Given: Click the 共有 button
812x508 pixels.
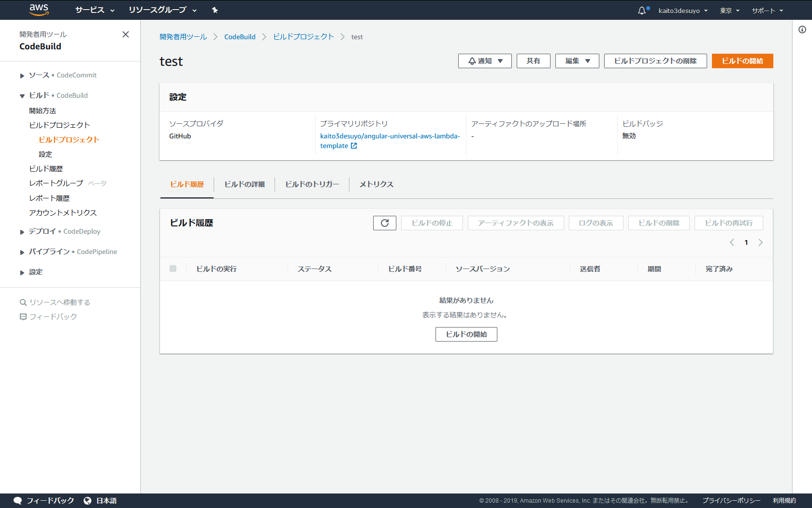Looking at the screenshot, I should [x=534, y=61].
